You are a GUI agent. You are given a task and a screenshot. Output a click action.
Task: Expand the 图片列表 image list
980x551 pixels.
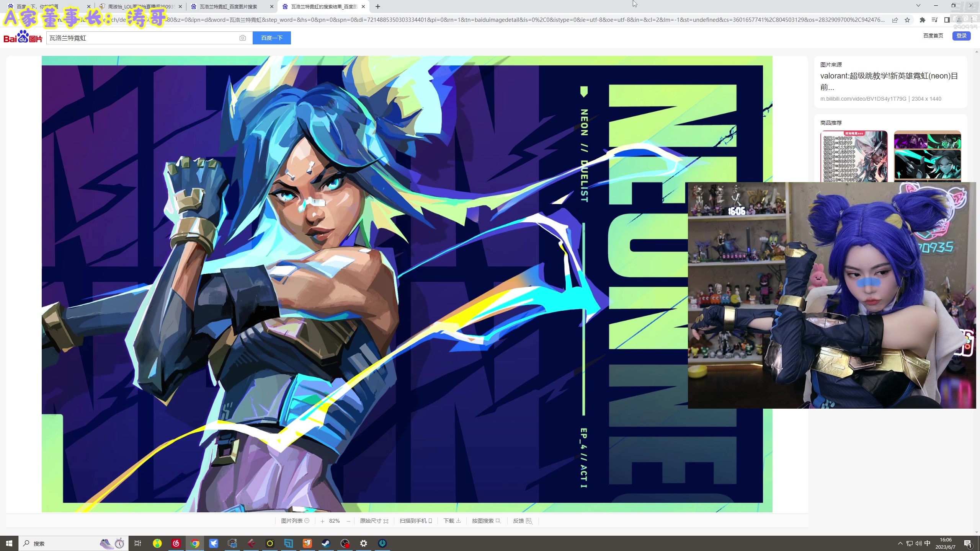[295, 521]
